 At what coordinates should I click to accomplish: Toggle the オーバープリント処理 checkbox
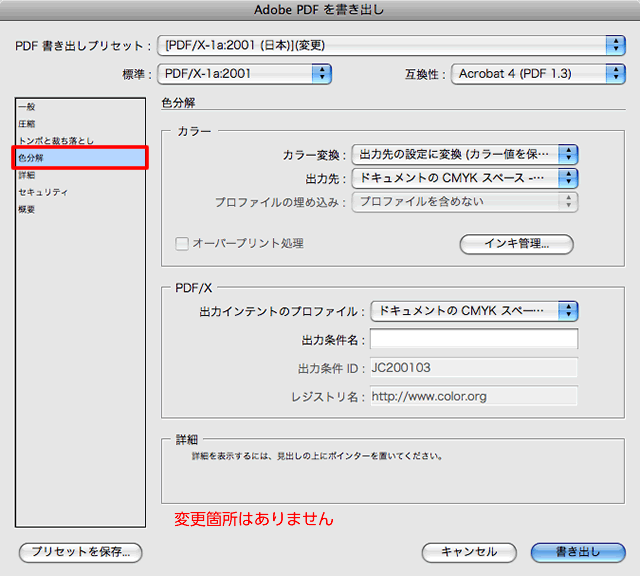[x=182, y=244]
